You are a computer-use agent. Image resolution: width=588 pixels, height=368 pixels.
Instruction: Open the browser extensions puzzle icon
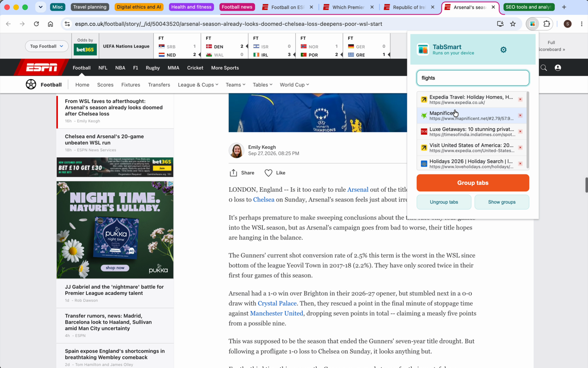(x=547, y=24)
